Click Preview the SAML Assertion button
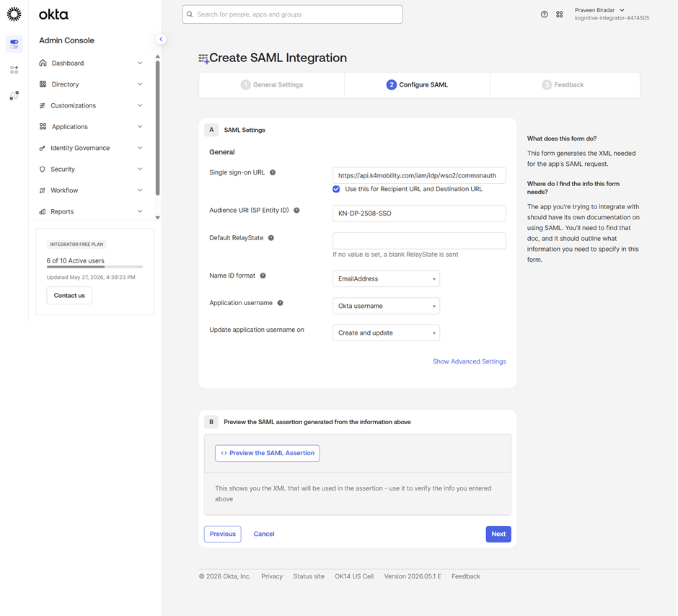Viewport: 678px width, 616px height. [267, 453]
